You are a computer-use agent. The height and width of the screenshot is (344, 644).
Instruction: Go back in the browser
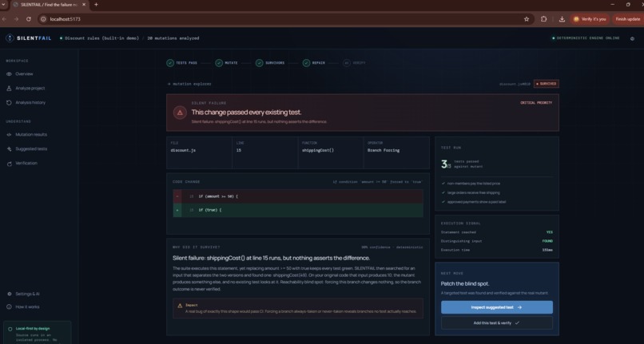pyautogui.click(x=4, y=19)
